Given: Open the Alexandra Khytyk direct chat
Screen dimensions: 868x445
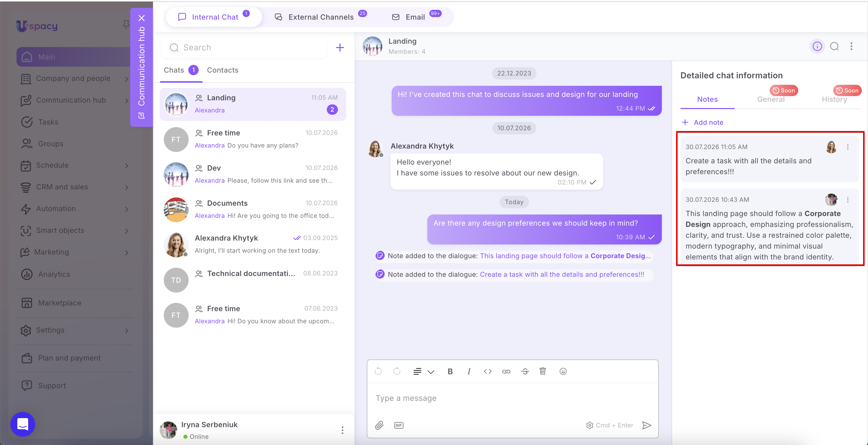Looking at the screenshot, I should (253, 244).
